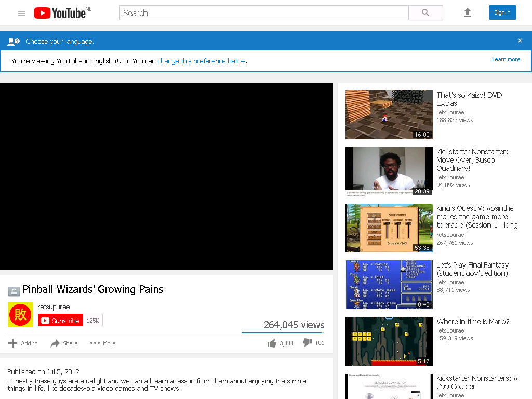Click the 159,319 views text
This screenshot has width=532, height=399.
[455, 338]
